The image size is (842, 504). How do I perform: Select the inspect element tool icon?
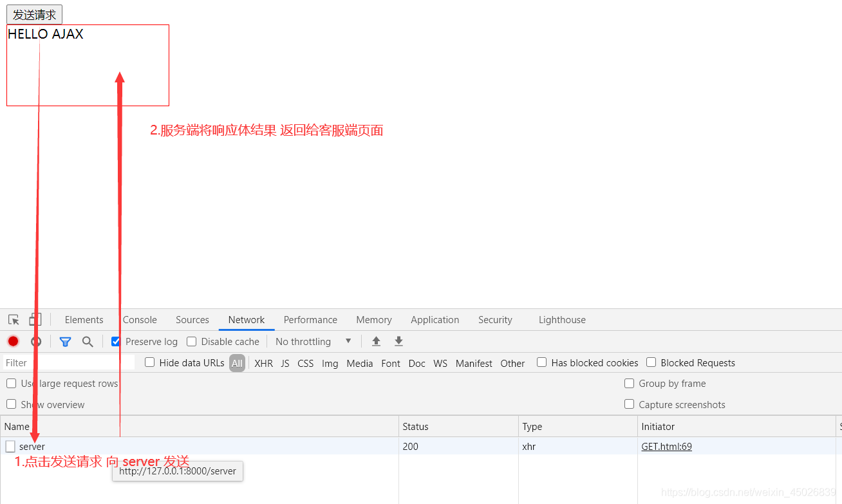(x=13, y=319)
